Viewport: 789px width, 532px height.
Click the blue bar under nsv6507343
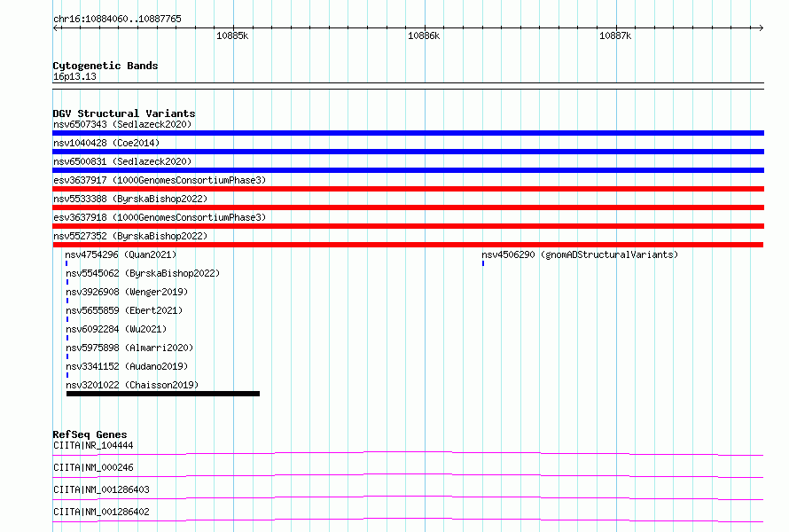[x=408, y=133]
